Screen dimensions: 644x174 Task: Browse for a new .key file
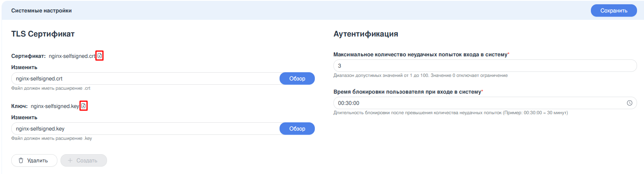pyautogui.click(x=297, y=129)
